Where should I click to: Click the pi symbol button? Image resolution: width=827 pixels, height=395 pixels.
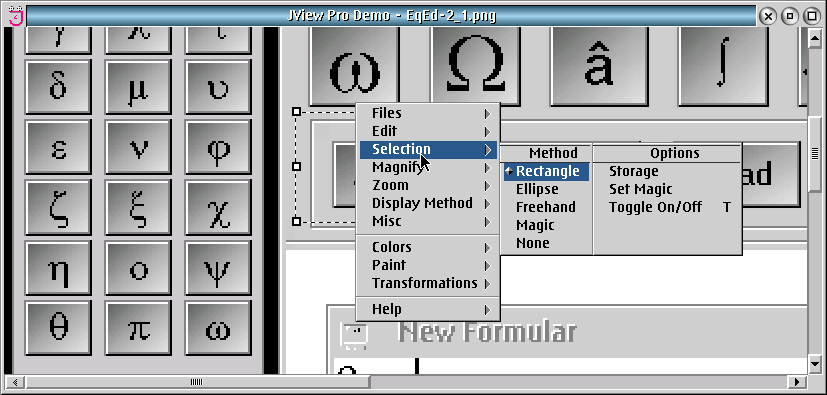tap(138, 327)
